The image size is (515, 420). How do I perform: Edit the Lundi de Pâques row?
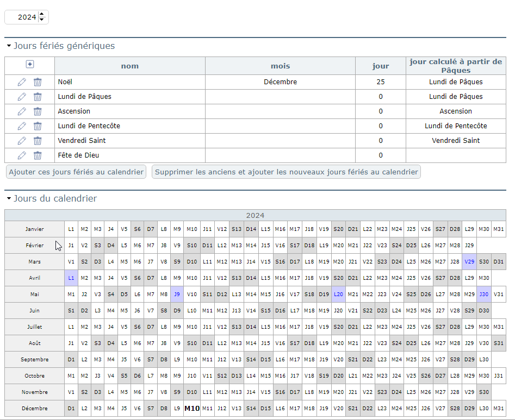(22, 97)
